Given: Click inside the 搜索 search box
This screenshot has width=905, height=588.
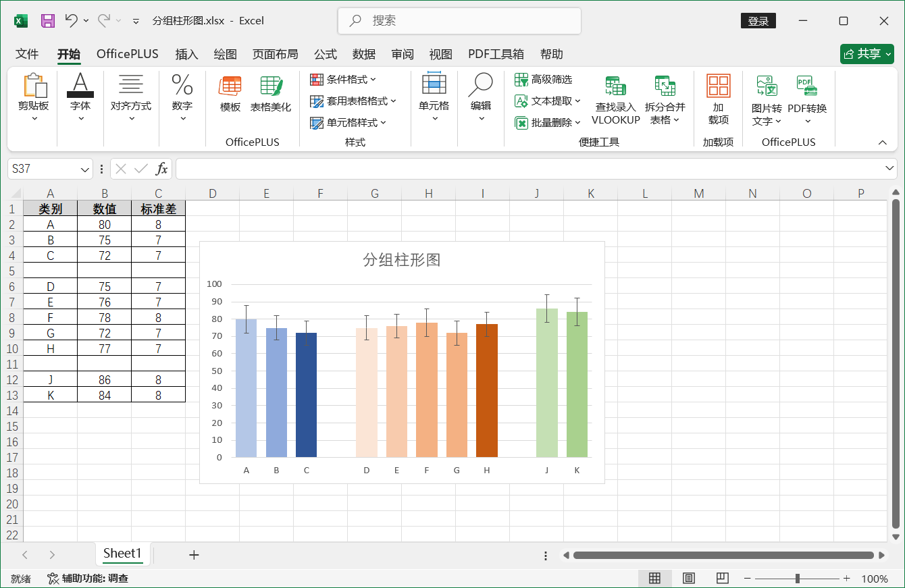Looking at the screenshot, I should [x=459, y=21].
